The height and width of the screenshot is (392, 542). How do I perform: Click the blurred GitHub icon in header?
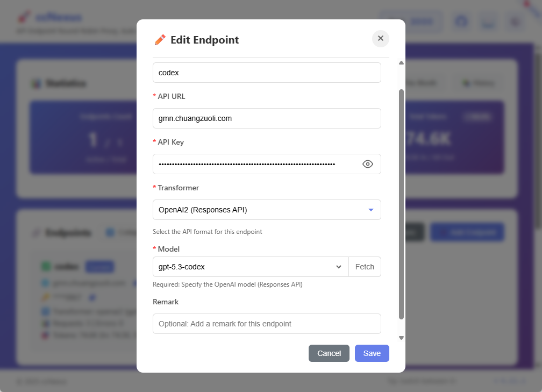461,22
